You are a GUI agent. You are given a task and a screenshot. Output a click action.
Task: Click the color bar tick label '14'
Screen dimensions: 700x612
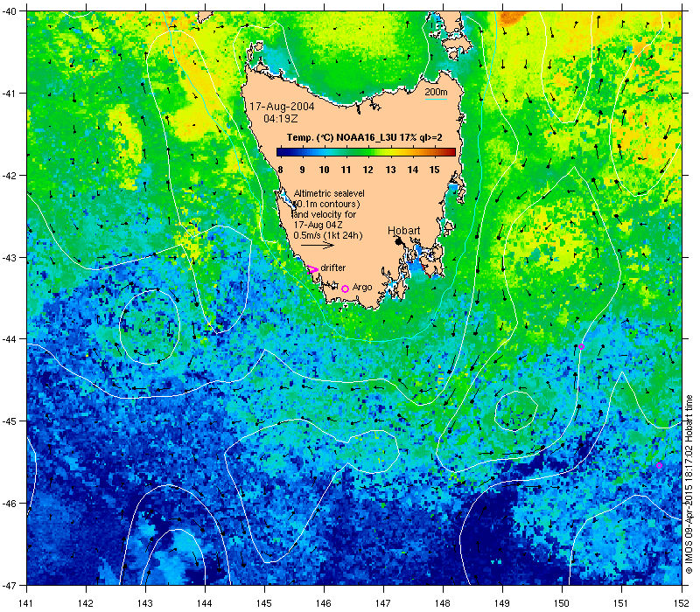(x=412, y=170)
